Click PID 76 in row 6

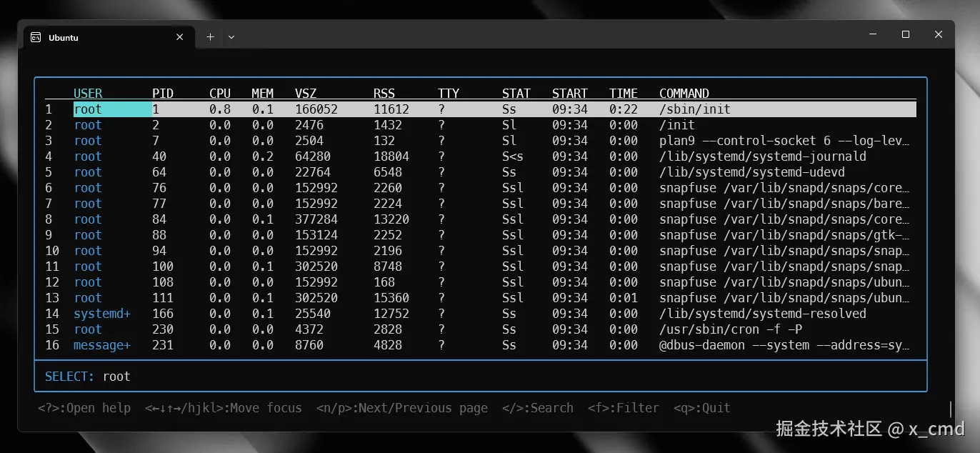point(159,188)
